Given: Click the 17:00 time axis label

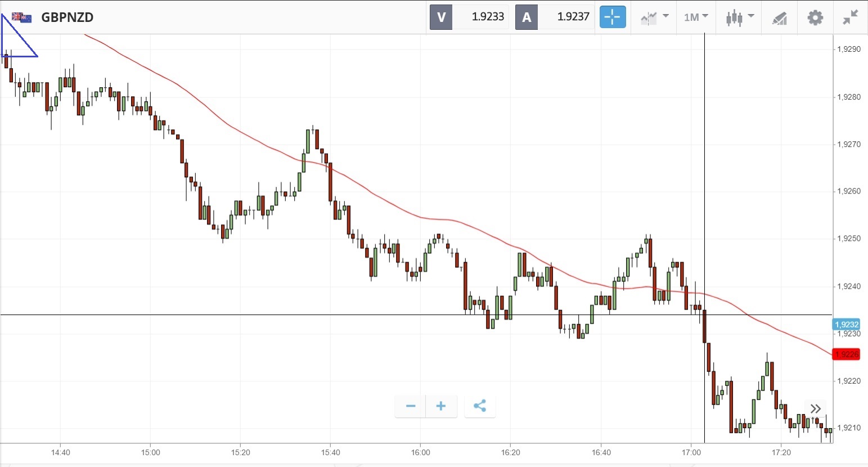Looking at the screenshot, I should coord(691,452).
